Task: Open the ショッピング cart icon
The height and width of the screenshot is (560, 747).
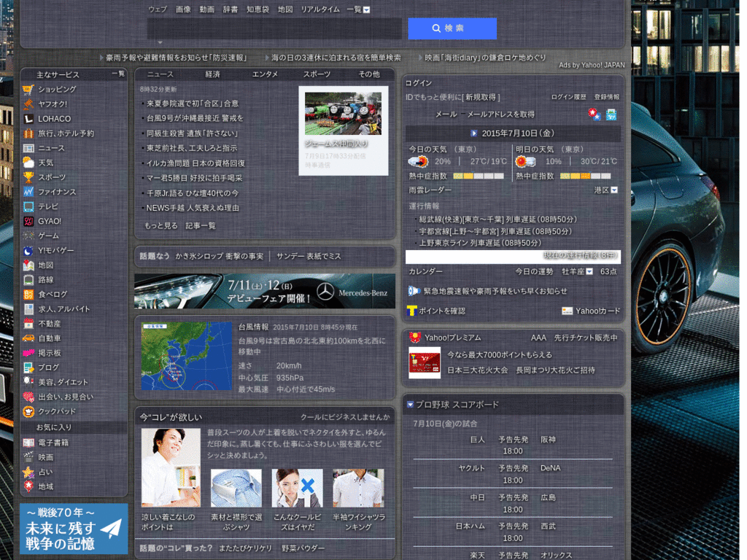Action: [x=28, y=90]
